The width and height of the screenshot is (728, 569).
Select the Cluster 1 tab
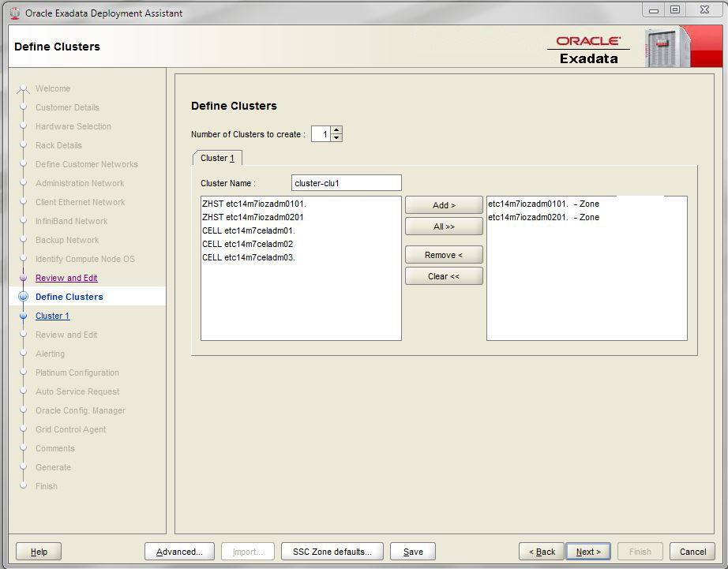click(x=217, y=159)
